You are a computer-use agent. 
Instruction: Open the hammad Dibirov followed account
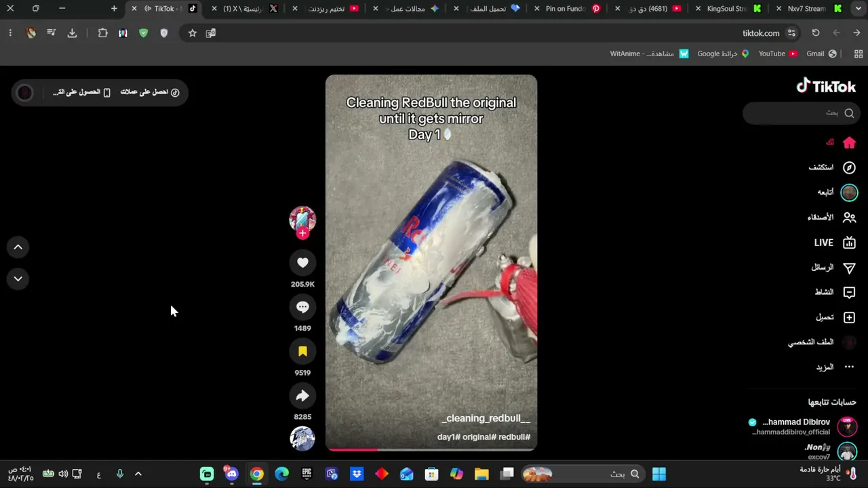803,426
